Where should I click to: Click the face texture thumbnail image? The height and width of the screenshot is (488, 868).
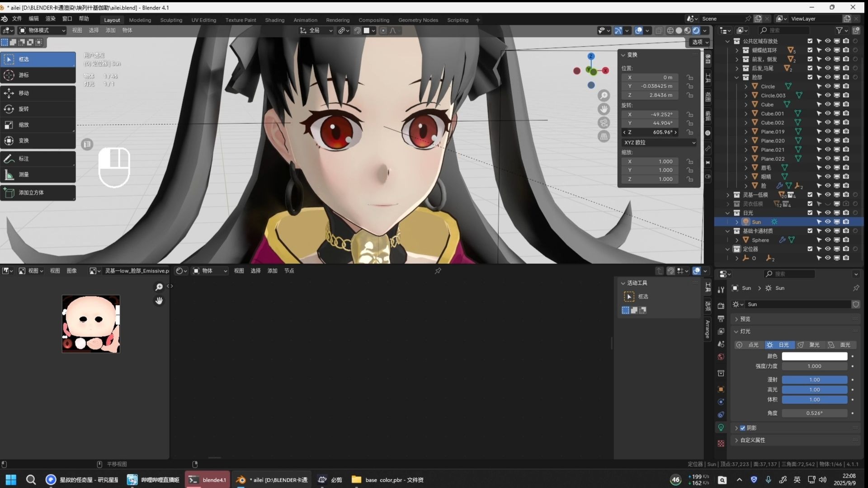pos(91,324)
